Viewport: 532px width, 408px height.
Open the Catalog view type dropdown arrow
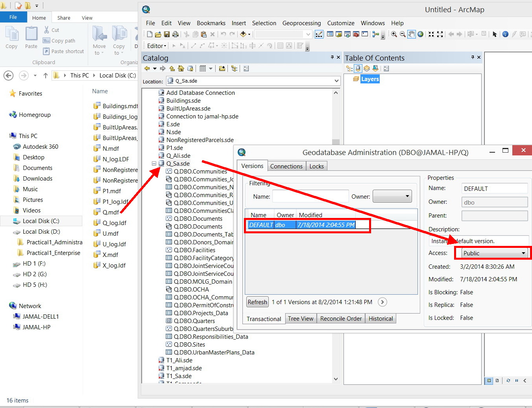tap(211, 68)
